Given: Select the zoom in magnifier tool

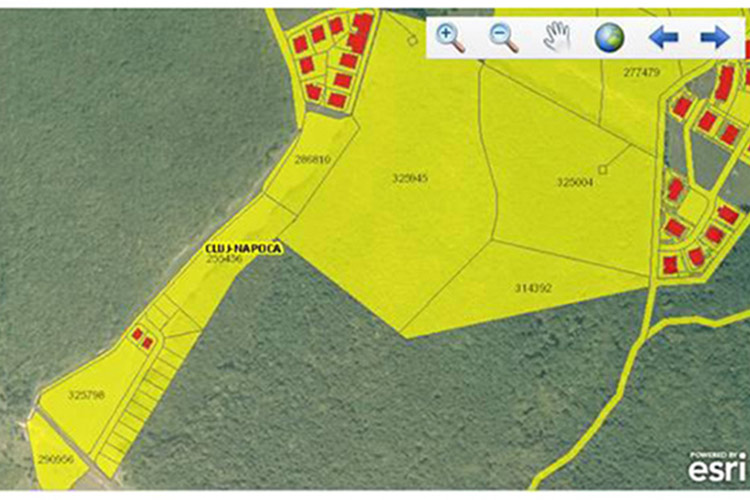Looking at the screenshot, I should click(451, 38).
